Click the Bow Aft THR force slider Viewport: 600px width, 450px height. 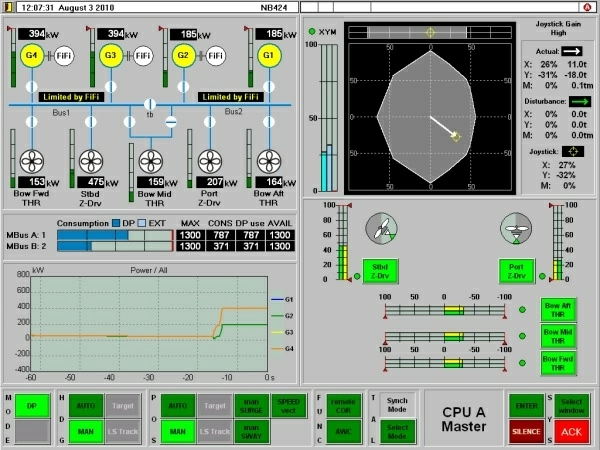click(444, 310)
